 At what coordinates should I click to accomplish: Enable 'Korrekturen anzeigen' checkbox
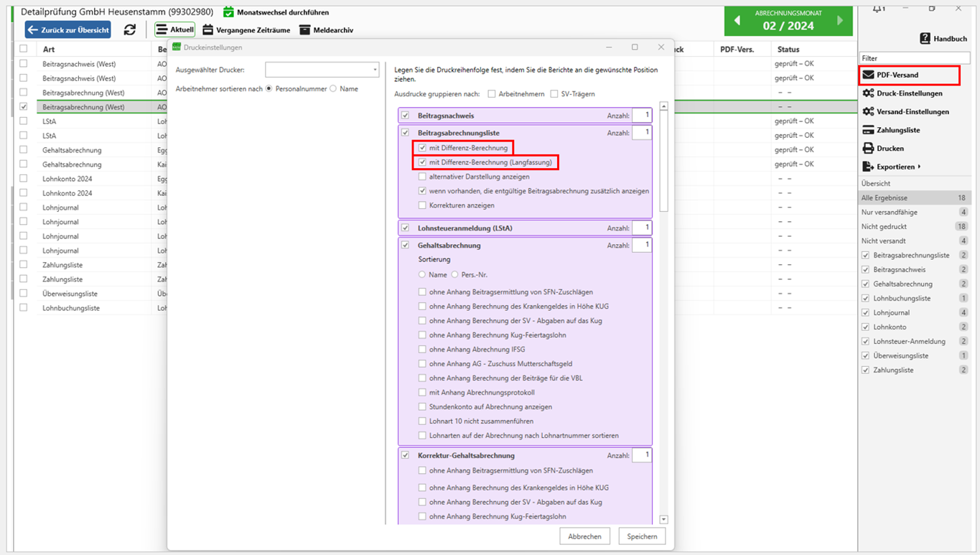click(x=423, y=205)
